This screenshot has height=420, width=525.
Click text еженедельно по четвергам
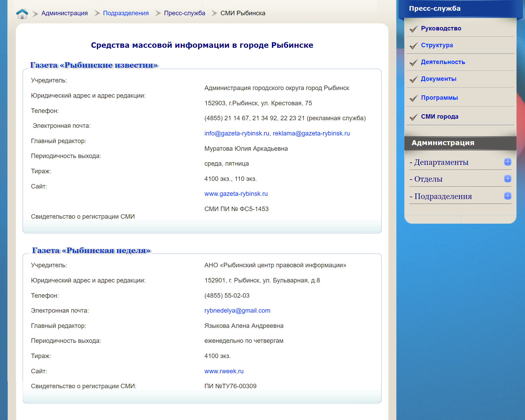tap(244, 341)
